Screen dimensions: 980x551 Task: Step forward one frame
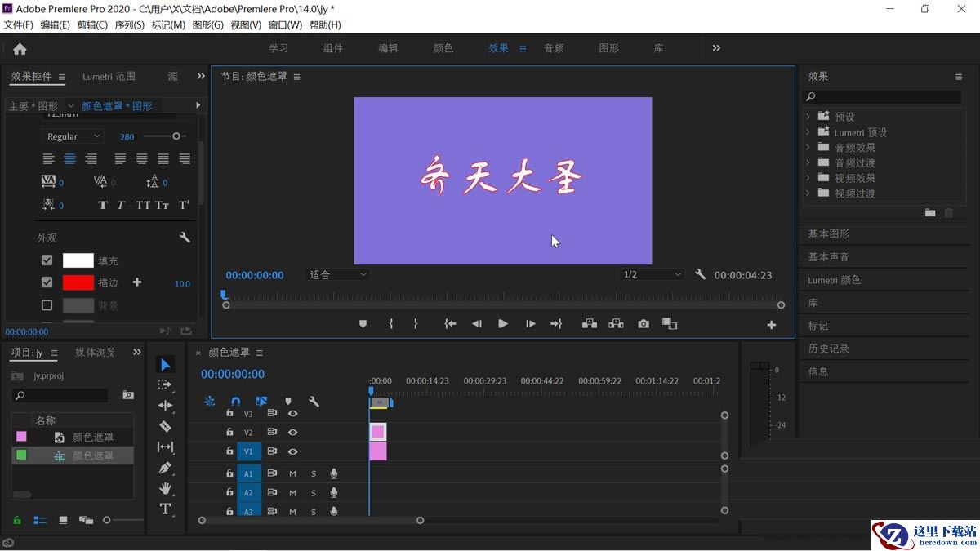pyautogui.click(x=530, y=324)
